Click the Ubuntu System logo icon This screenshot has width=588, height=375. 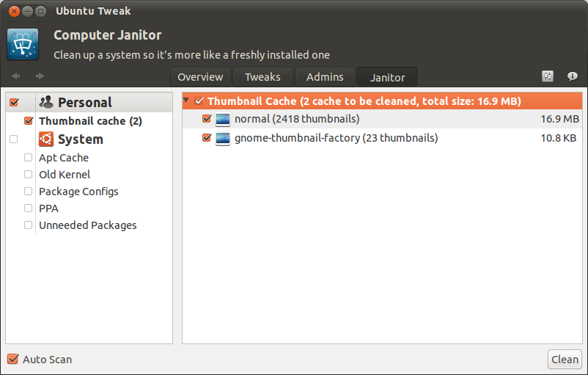(x=46, y=139)
